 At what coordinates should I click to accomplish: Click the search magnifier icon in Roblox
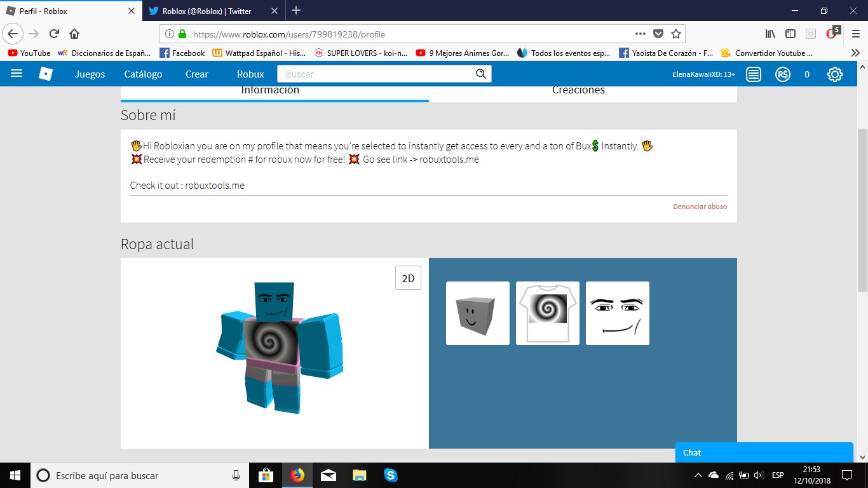click(482, 74)
